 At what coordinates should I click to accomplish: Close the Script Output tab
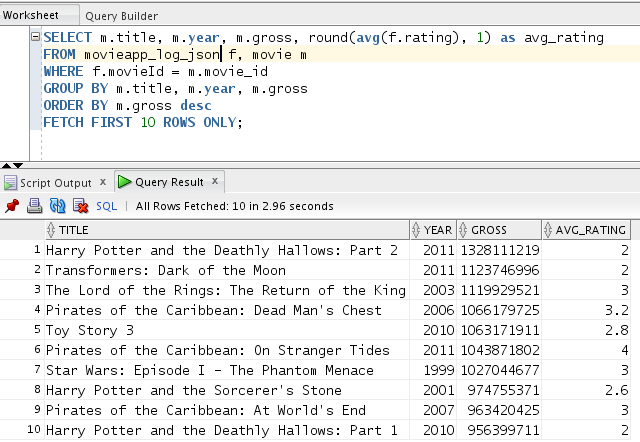103,182
